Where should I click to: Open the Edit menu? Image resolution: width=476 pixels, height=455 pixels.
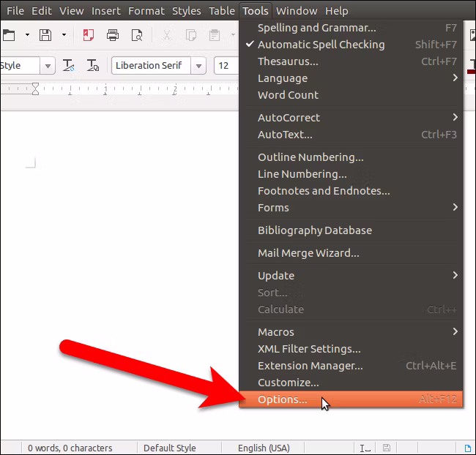coord(42,11)
